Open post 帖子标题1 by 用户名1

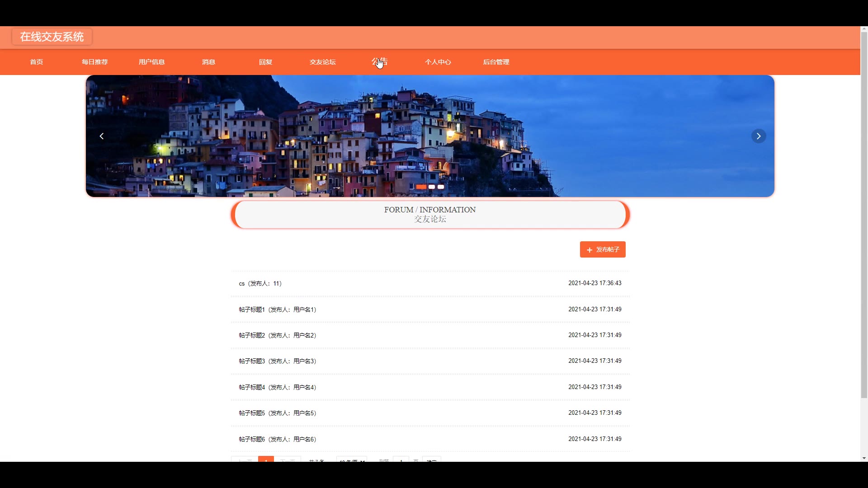[x=278, y=310]
